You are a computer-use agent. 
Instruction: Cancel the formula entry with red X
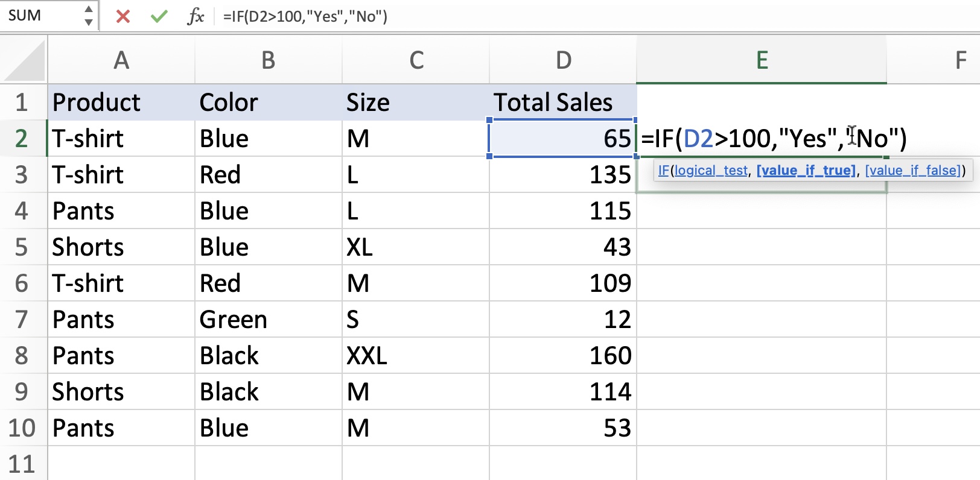click(123, 16)
